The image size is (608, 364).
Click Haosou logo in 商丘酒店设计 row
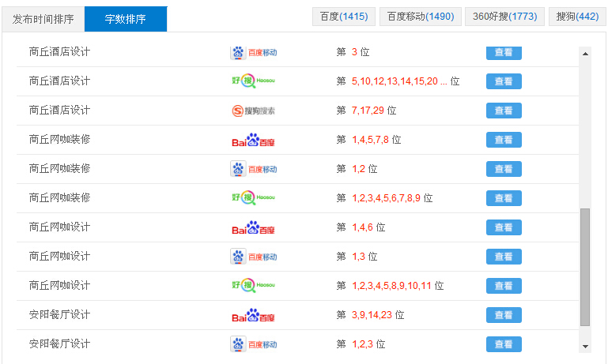point(254,81)
